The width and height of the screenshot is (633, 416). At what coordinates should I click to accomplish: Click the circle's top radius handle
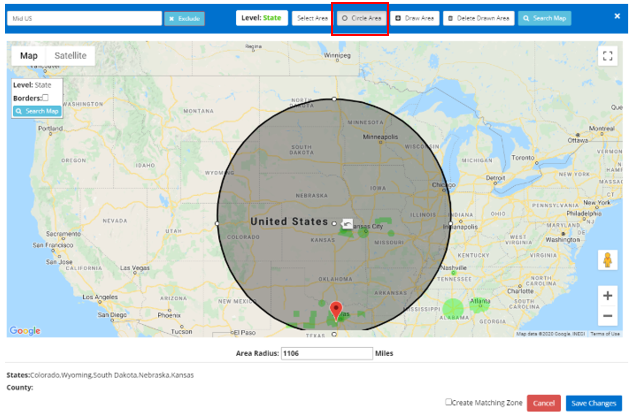(334, 99)
